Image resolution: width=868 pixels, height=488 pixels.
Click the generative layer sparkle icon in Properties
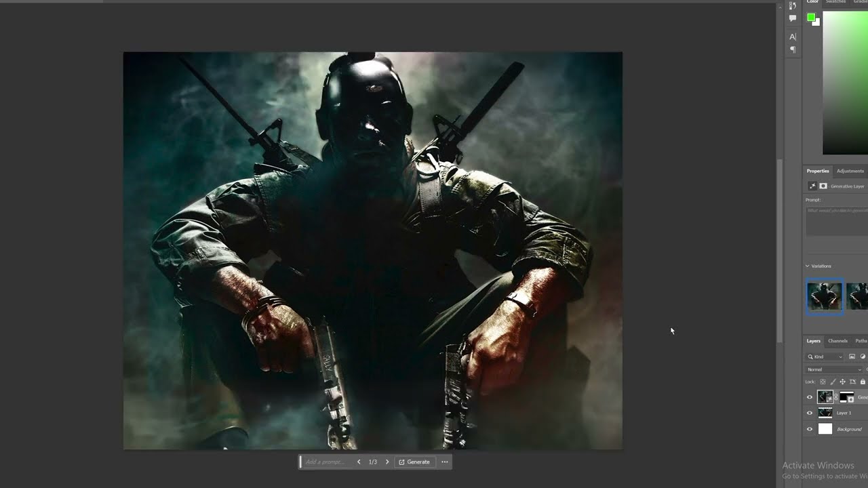pos(812,186)
